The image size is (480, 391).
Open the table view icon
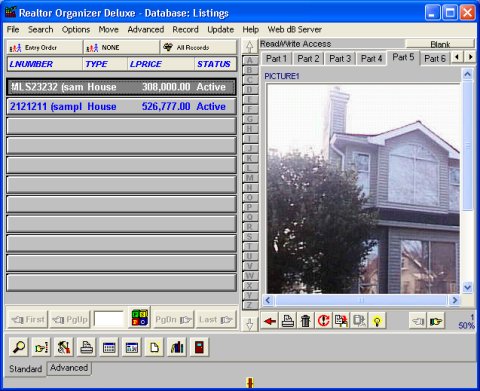click(x=109, y=347)
